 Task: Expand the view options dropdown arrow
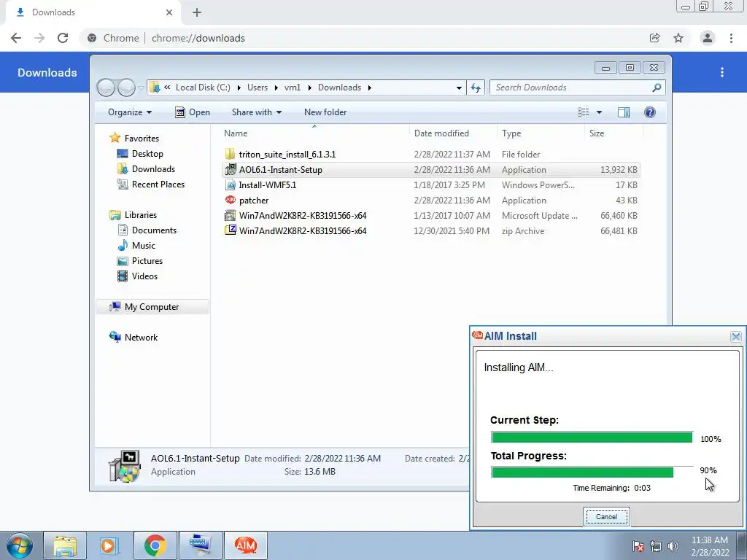coord(600,112)
